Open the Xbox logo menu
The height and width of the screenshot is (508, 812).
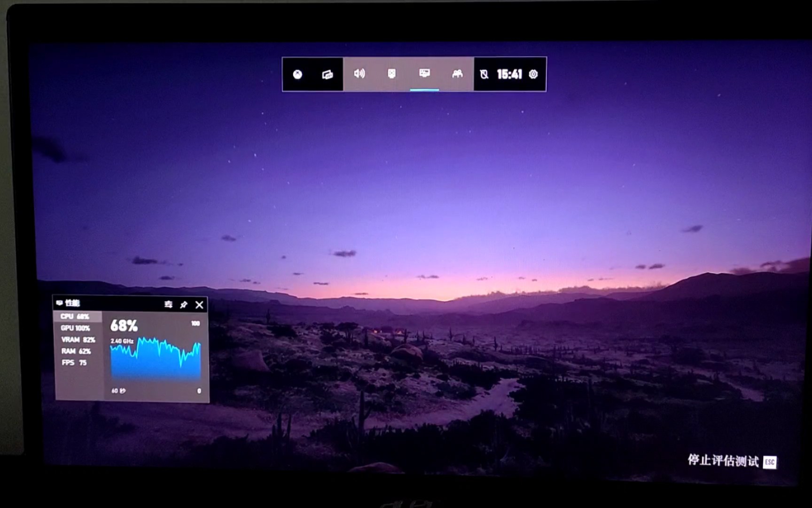click(x=297, y=74)
